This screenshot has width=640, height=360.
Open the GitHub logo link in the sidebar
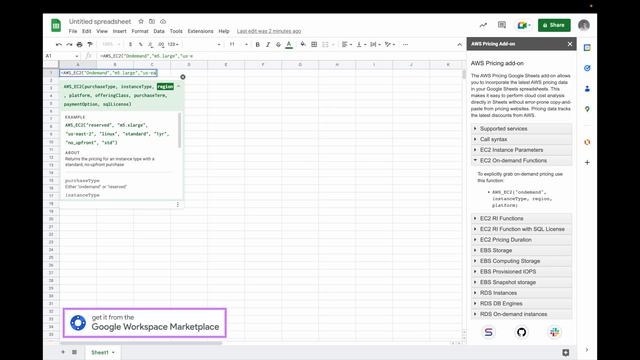pos(521,332)
